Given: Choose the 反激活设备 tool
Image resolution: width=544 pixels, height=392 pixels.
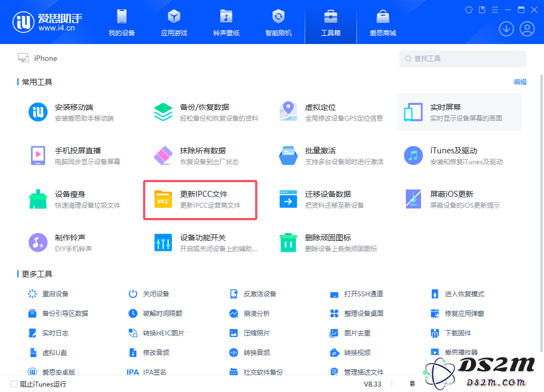Looking at the screenshot, I should [253, 294].
